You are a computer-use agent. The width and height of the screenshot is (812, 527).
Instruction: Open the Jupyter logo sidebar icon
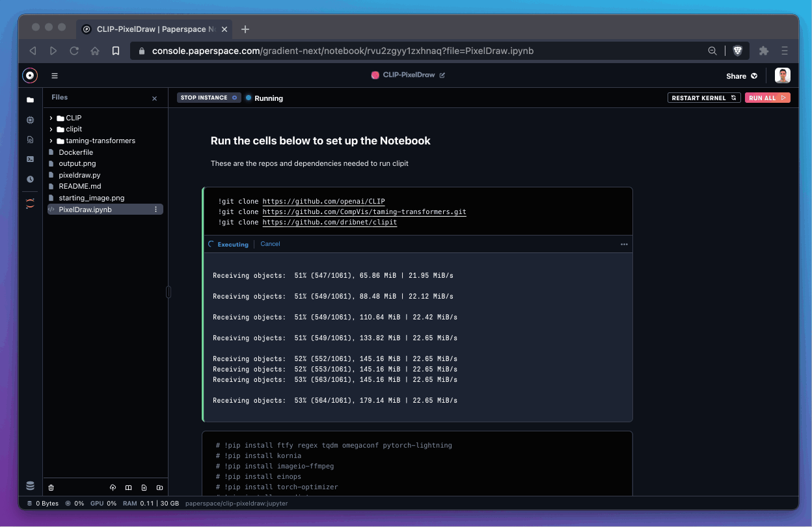30,204
